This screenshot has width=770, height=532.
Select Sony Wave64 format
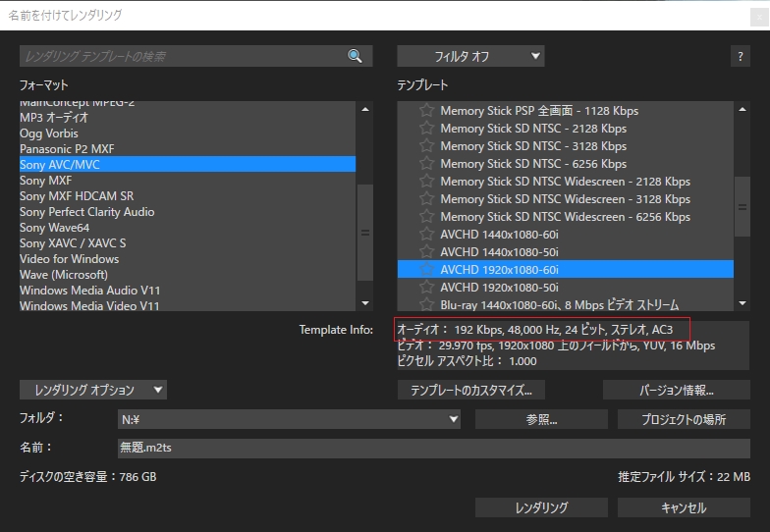187,228
